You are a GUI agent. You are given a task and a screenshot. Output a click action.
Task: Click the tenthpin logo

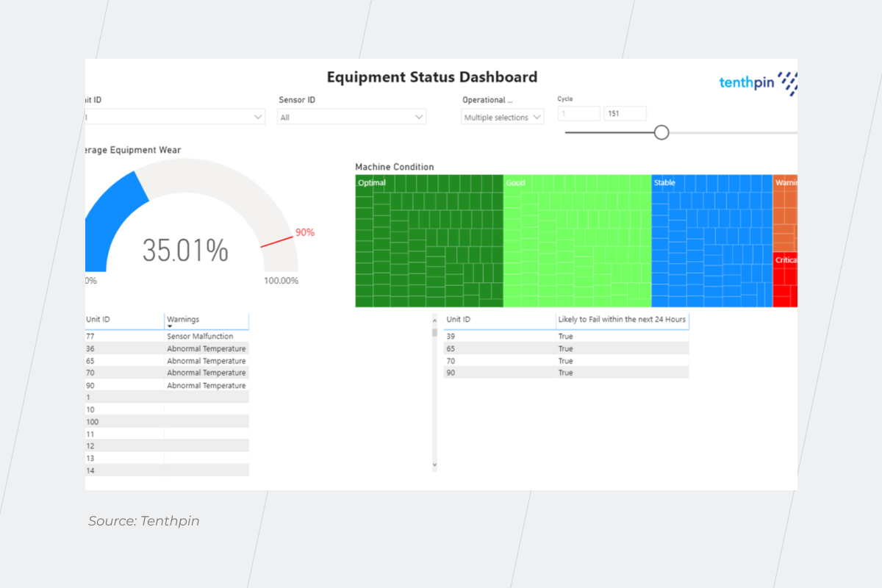[x=757, y=82]
